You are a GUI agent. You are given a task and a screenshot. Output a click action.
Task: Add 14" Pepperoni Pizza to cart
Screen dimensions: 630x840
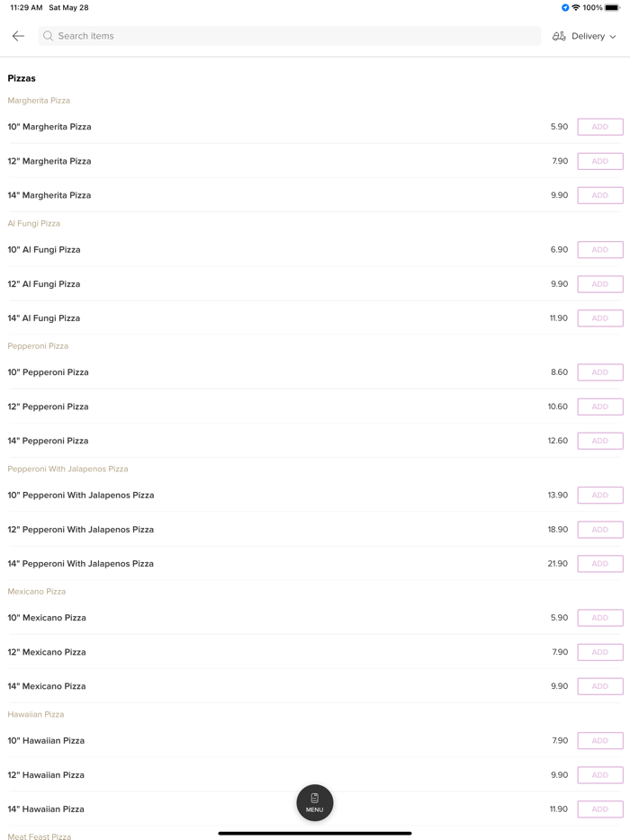click(600, 441)
